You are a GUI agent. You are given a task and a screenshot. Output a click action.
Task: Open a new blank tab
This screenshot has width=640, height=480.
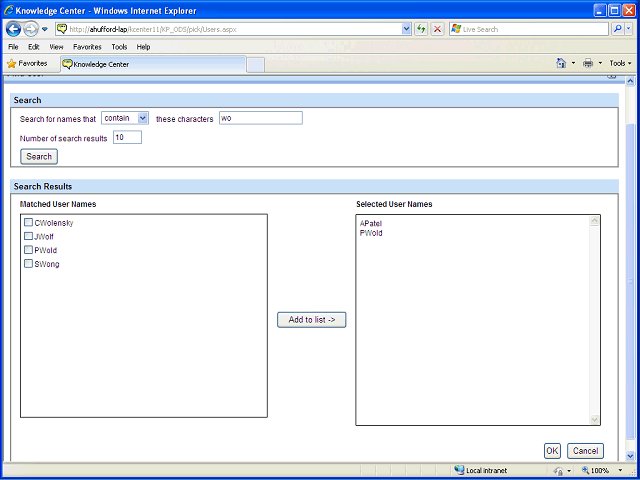256,65
